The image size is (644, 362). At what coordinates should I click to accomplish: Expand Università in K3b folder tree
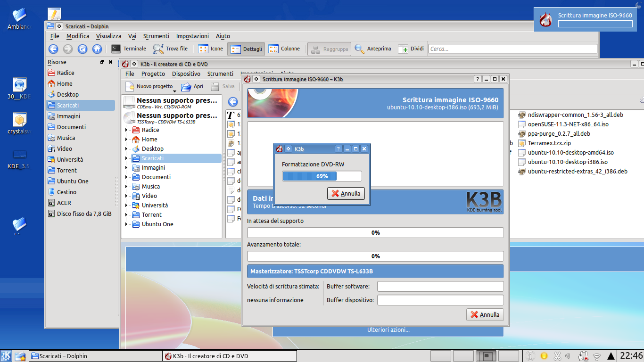[126, 206]
